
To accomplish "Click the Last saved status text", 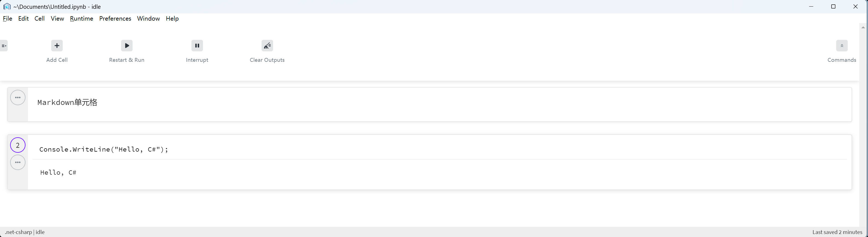I will pos(837,232).
